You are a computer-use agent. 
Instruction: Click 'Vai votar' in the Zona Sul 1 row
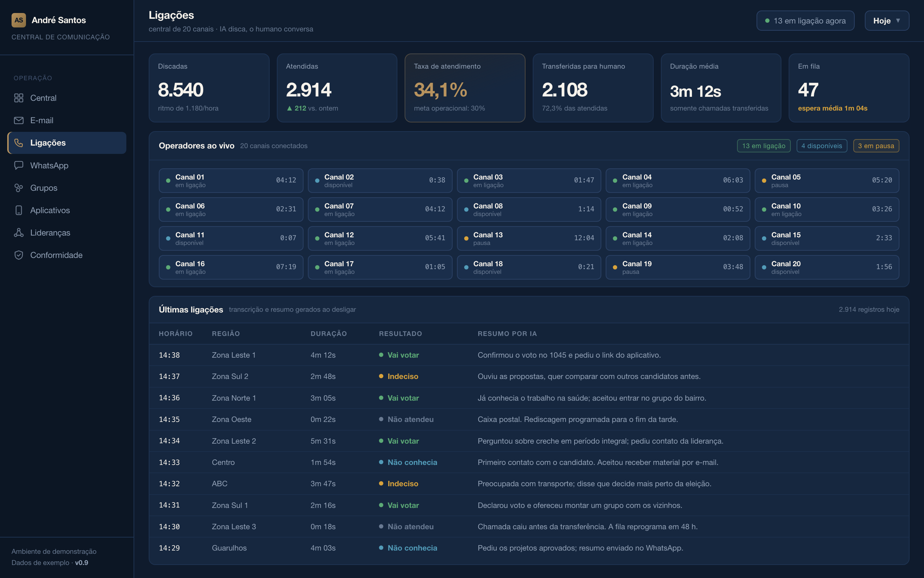point(403,505)
